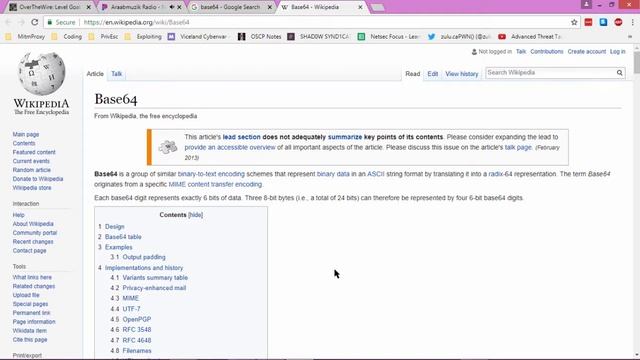Show more bookmarks with the overflow chevron
640x360 pixels.
point(630,37)
